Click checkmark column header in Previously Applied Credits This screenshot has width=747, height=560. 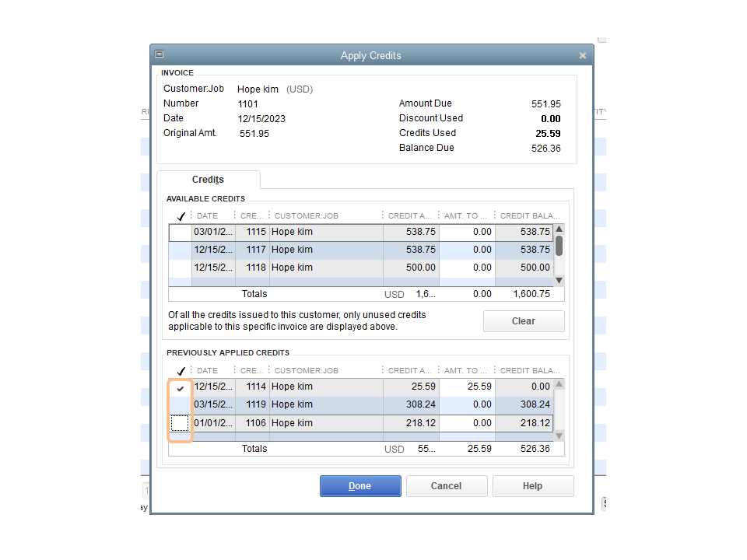(181, 371)
